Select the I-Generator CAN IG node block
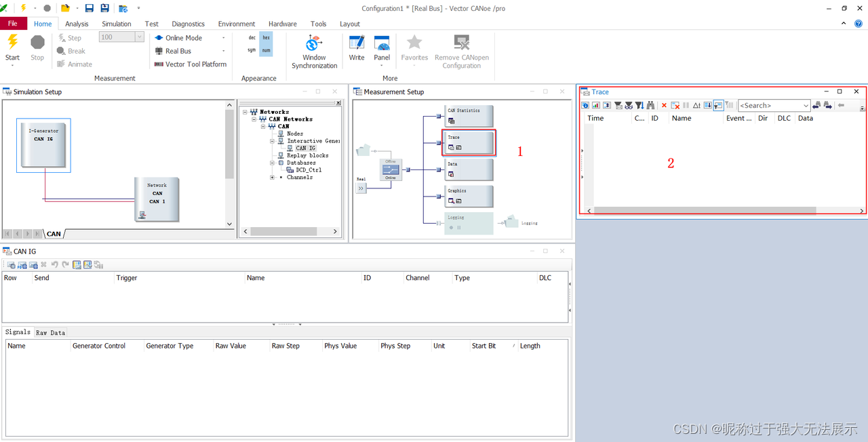Image resolution: width=868 pixels, height=442 pixels. (x=43, y=144)
